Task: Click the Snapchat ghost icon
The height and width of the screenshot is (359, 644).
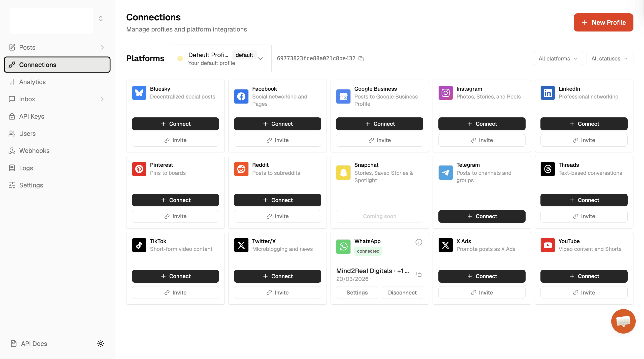Action: 343,173
